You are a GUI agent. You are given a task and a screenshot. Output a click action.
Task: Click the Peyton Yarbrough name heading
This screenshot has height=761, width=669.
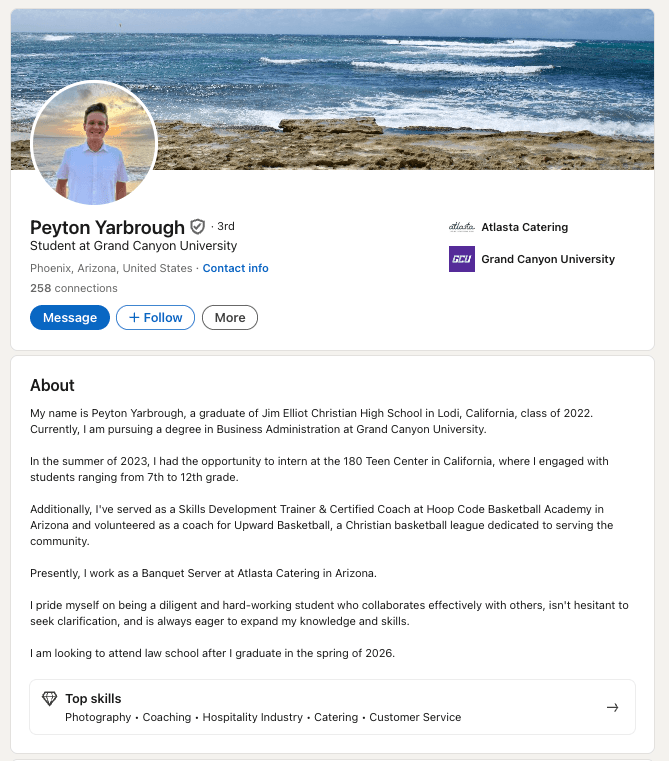click(x=107, y=227)
